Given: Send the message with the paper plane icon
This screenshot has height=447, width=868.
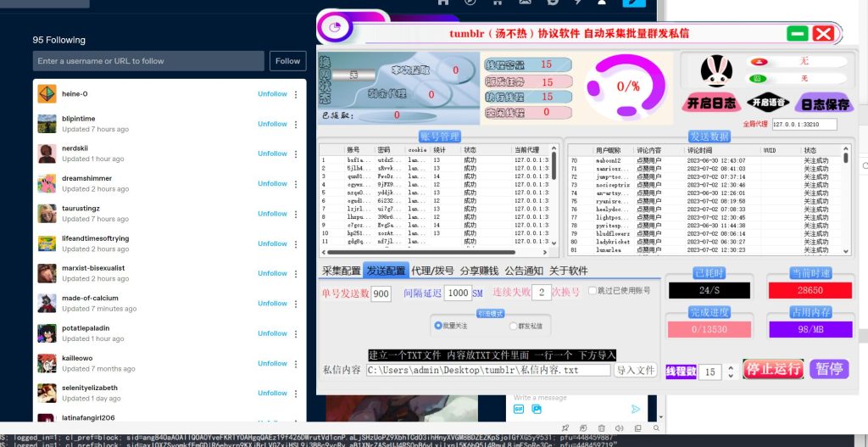Looking at the screenshot, I should pos(636,409).
